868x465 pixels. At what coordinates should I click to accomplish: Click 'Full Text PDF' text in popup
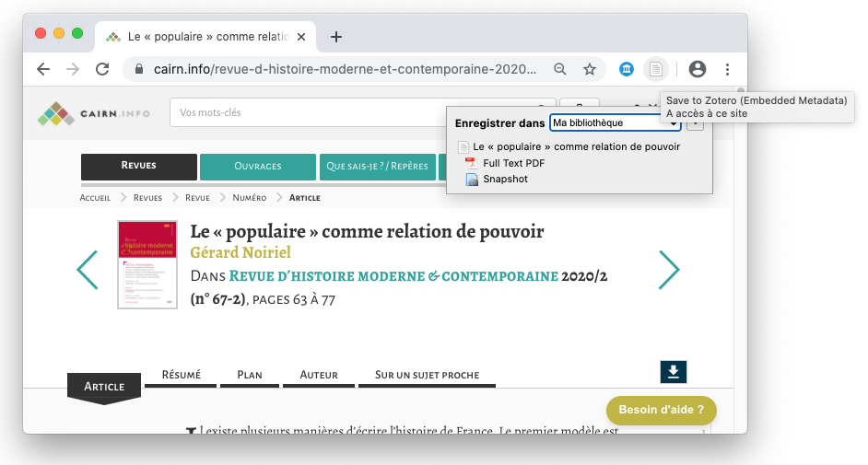(x=514, y=163)
